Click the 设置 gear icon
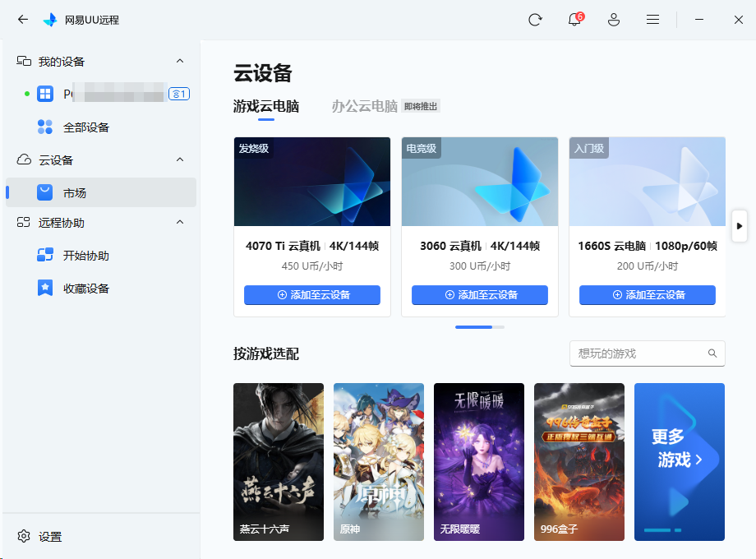The height and width of the screenshot is (559, 756). click(x=24, y=536)
